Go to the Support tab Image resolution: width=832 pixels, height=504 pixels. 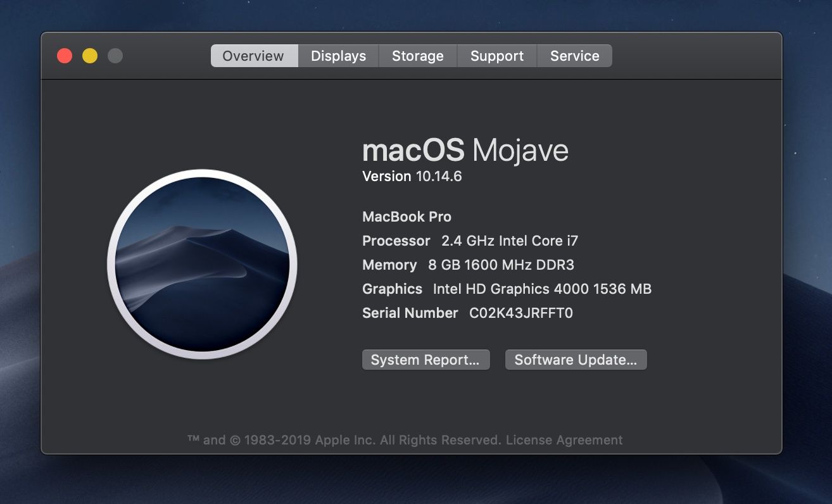(x=497, y=56)
